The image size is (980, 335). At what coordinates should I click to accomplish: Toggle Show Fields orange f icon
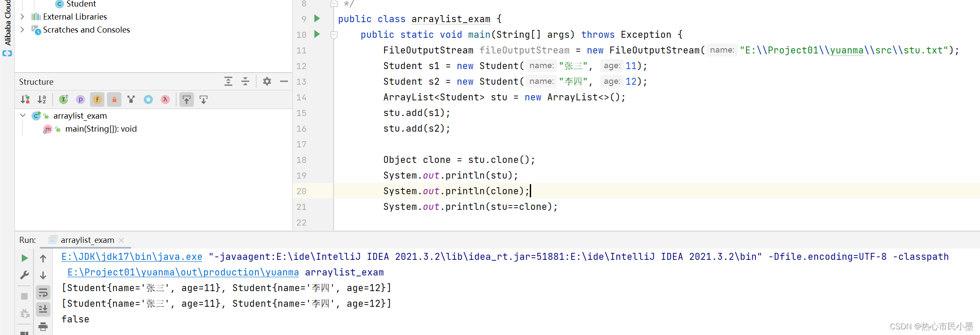pos(97,100)
